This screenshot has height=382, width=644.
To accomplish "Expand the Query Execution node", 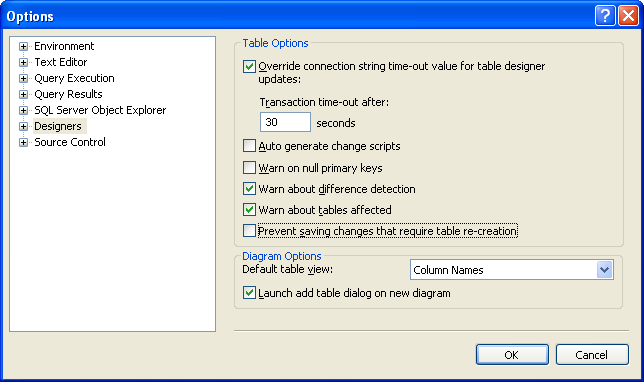I will coord(23,78).
